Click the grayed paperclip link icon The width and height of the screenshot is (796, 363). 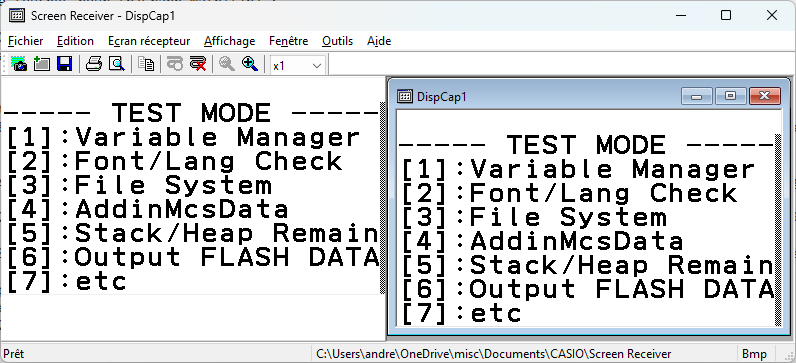[175, 64]
